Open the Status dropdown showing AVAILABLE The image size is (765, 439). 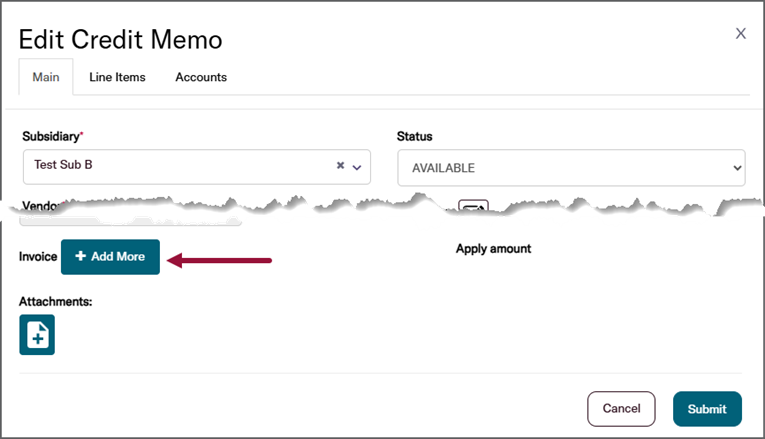[571, 168]
